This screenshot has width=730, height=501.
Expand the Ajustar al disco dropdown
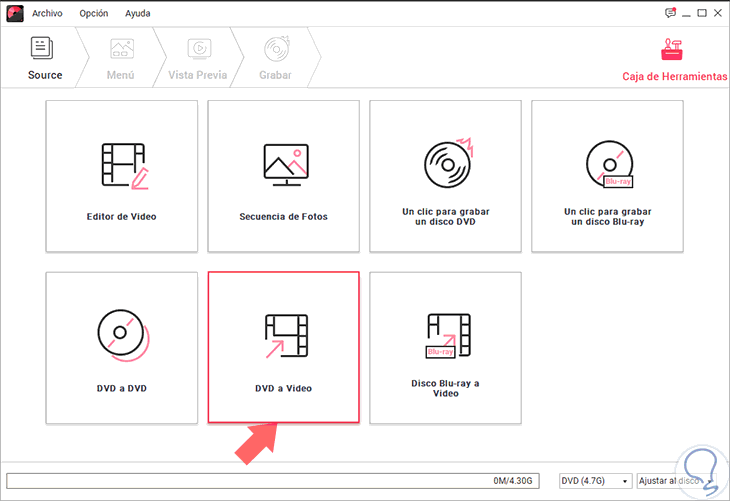pos(675,481)
